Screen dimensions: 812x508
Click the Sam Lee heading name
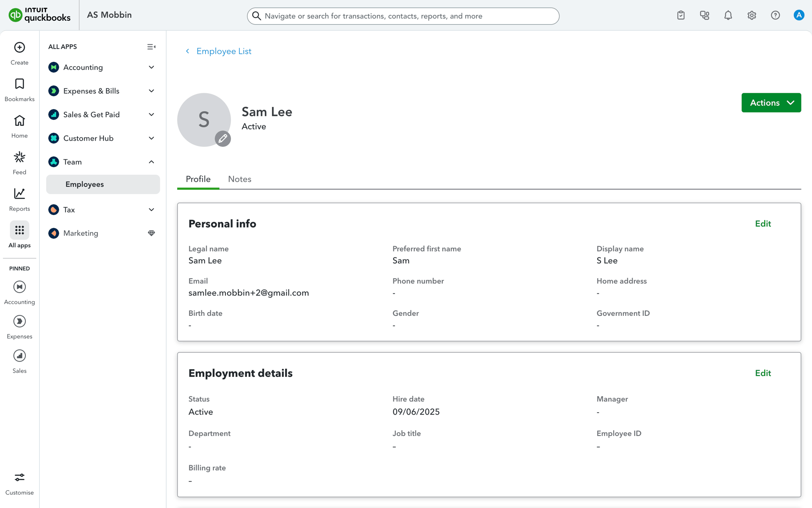(267, 112)
